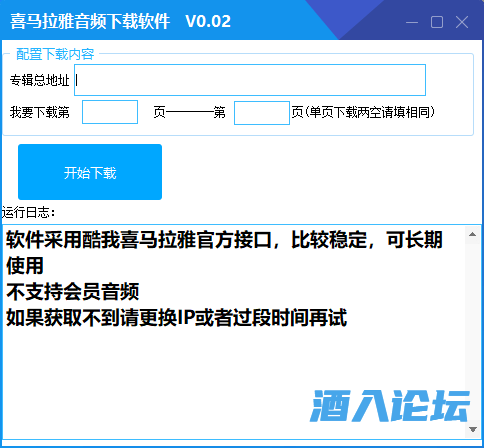Click the 我要下载第 label
484x448 pixels.
pyautogui.click(x=39, y=112)
